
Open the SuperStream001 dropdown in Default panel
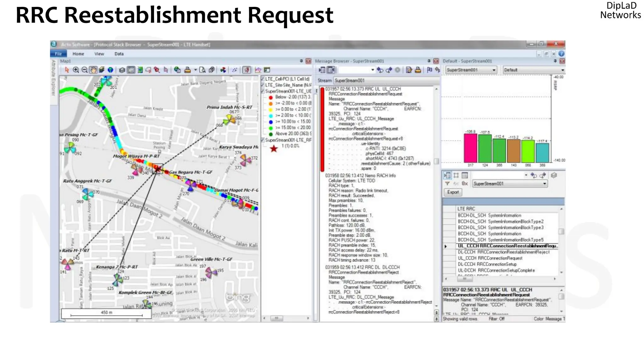click(x=471, y=70)
